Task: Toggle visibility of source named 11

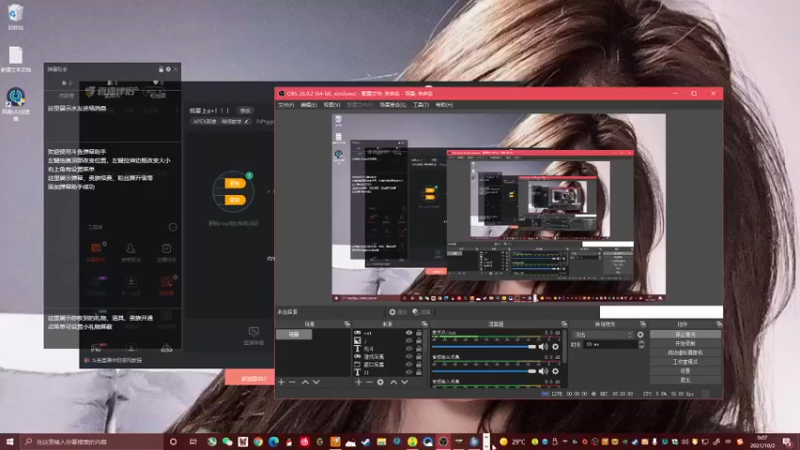Action: (x=409, y=372)
